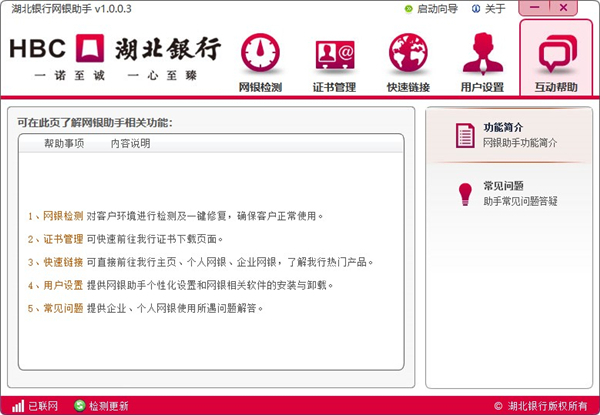600x415 pixels.
Task: Click the 助手常见问题答疑 subtitle
Action: pos(520,201)
